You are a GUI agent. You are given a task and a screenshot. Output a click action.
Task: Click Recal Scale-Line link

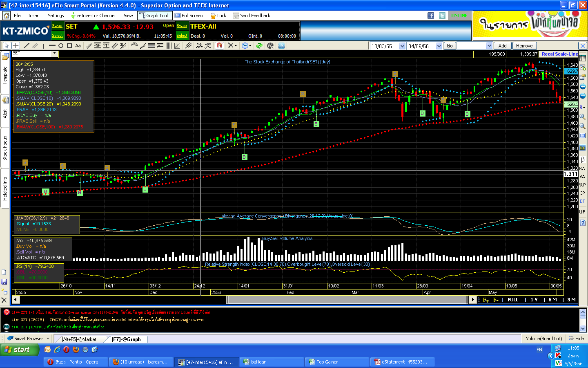560,54
